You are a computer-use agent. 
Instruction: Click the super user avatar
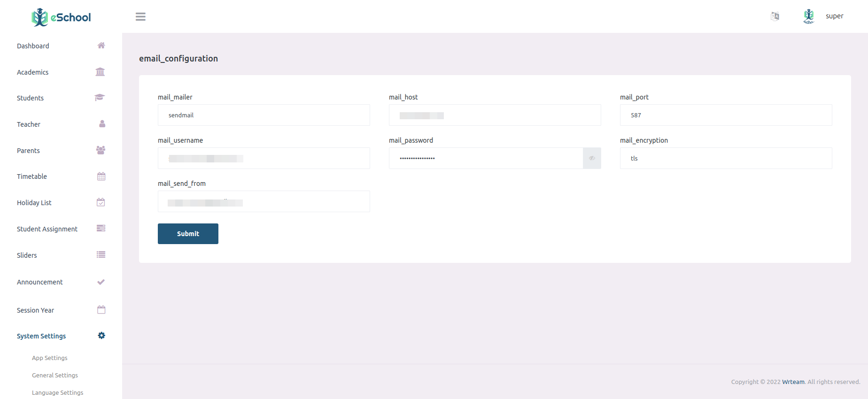(x=809, y=16)
